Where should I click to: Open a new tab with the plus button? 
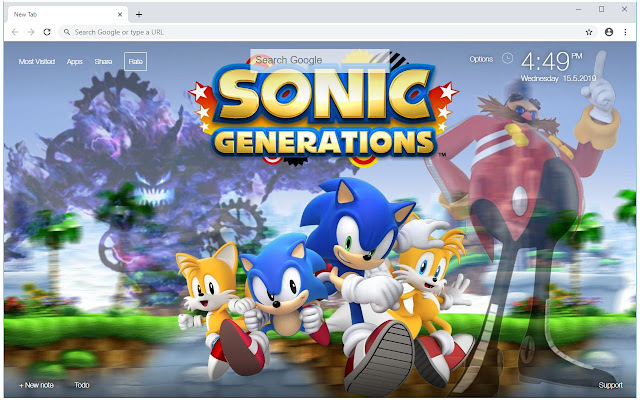click(139, 15)
